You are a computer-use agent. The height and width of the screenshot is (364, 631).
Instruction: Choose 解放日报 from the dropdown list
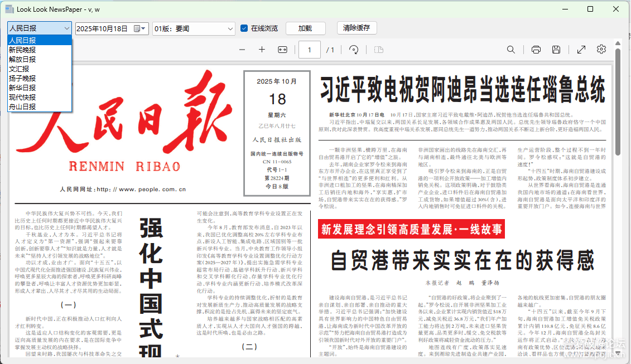(x=40, y=59)
